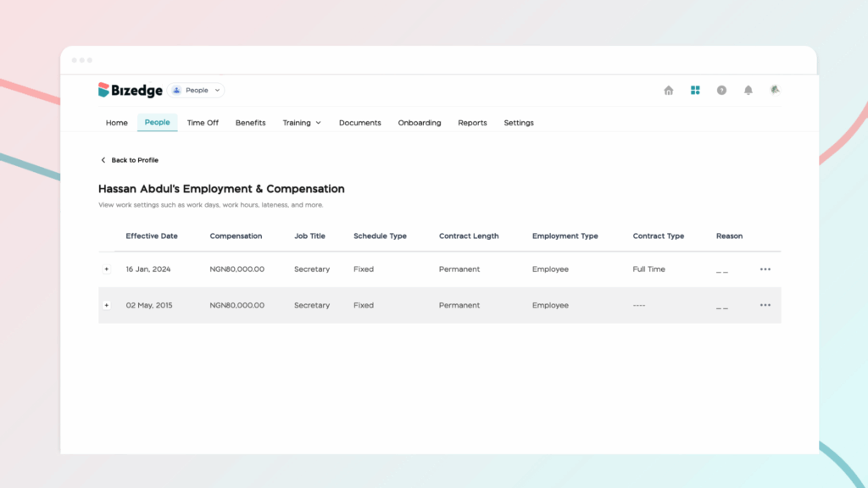Image resolution: width=868 pixels, height=488 pixels.
Task: Open the three-dot menu for the 02 May, 2015 row
Action: (765, 305)
